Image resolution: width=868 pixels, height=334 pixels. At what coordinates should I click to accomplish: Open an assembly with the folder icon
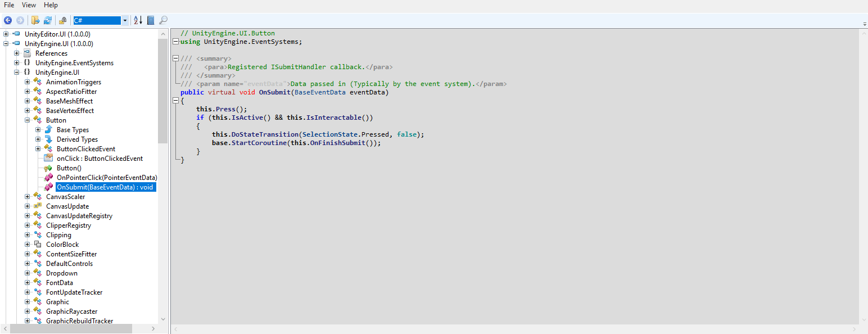35,20
